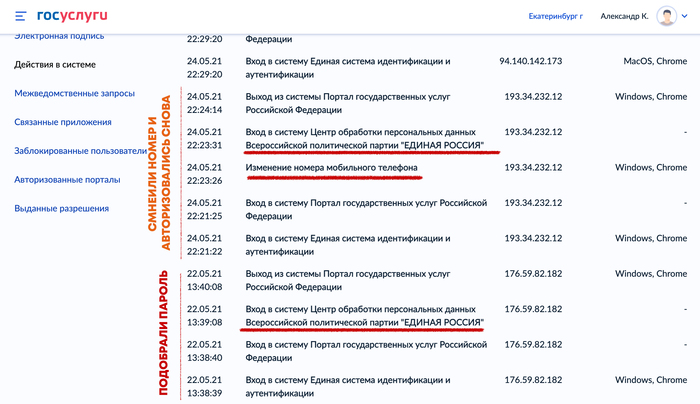This screenshot has height=404, width=700.
Task: Select Действия в системе sidebar item
Action: pos(55,65)
